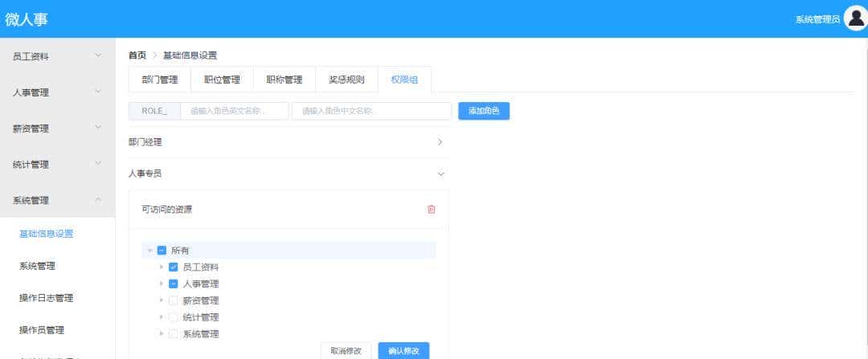Switch to the 奖惩规则 tab
The height and width of the screenshot is (359, 868).
click(x=346, y=80)
